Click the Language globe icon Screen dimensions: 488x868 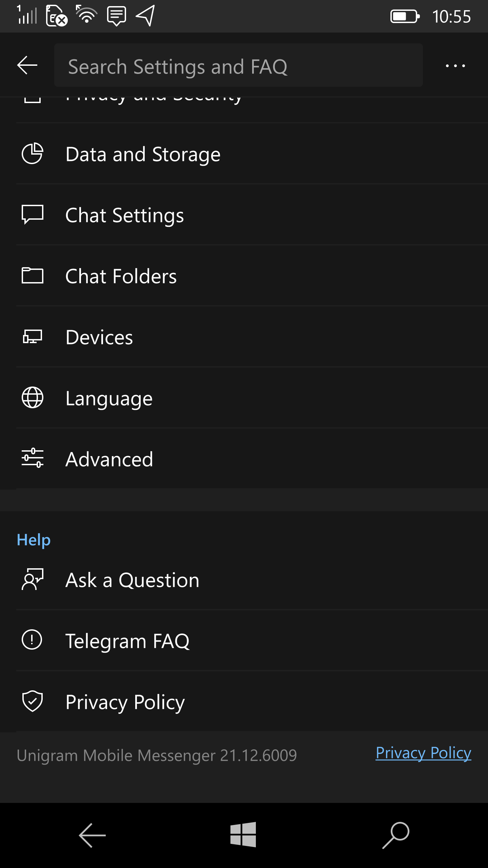click(x=33, y=397)
